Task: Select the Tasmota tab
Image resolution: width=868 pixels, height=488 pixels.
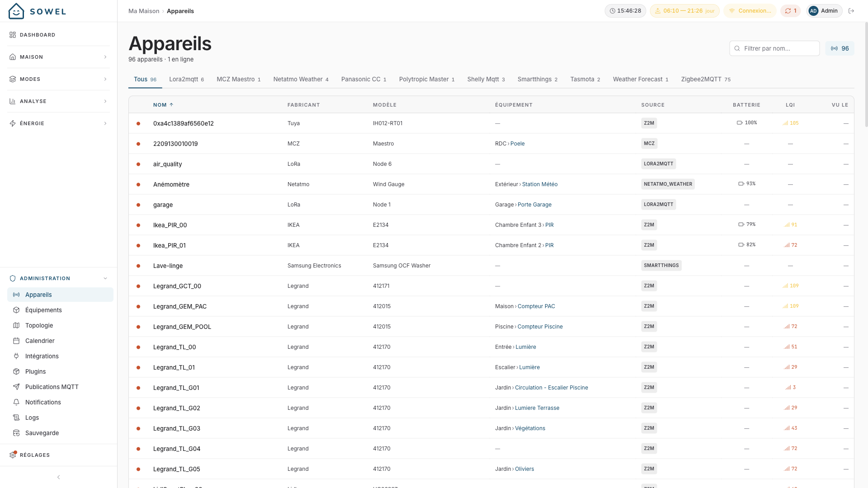Action: click(x=585, y=79)
